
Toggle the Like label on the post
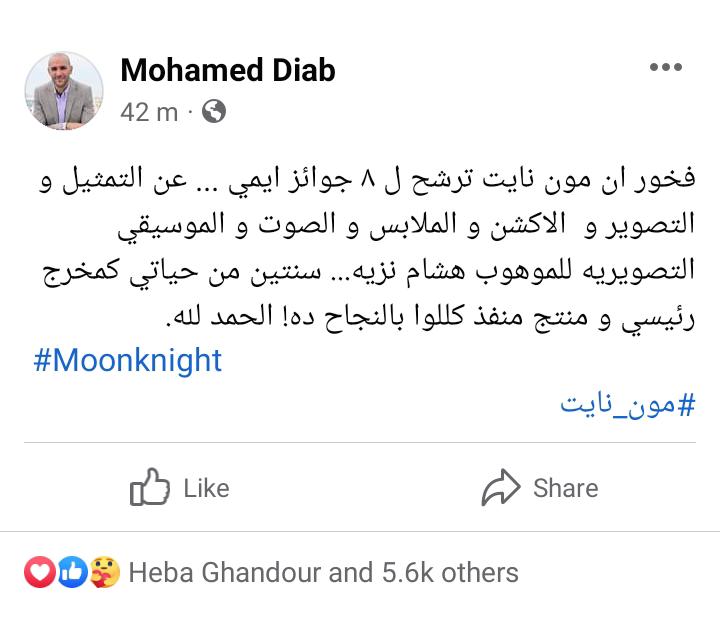click(x=206, y=488)
